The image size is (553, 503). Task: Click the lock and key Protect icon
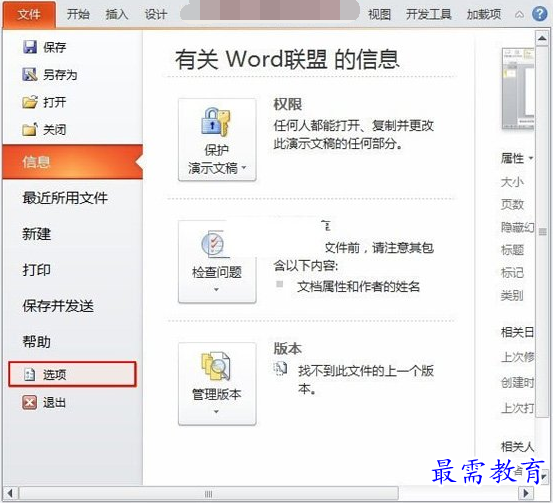point(215,122)
